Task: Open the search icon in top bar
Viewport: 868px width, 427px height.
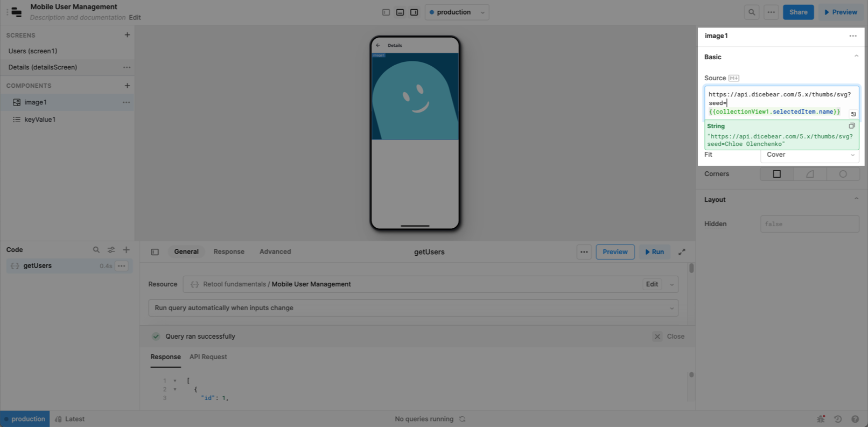Action: 752,12
